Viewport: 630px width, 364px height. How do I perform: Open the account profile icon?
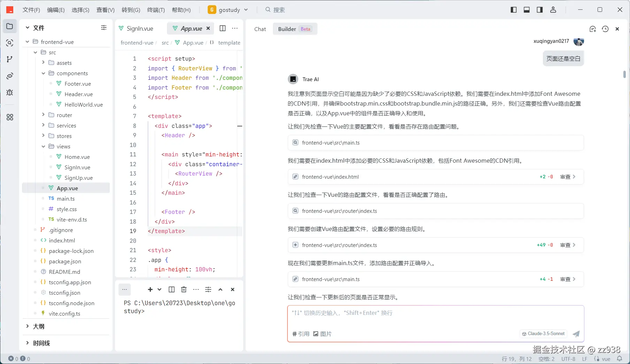click(553, 10)
